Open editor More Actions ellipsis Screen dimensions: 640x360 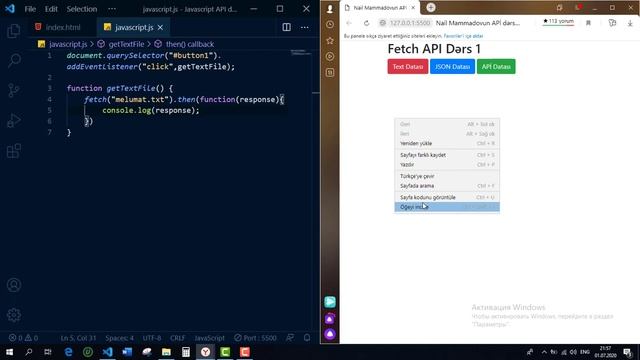(x=304, y=27)
